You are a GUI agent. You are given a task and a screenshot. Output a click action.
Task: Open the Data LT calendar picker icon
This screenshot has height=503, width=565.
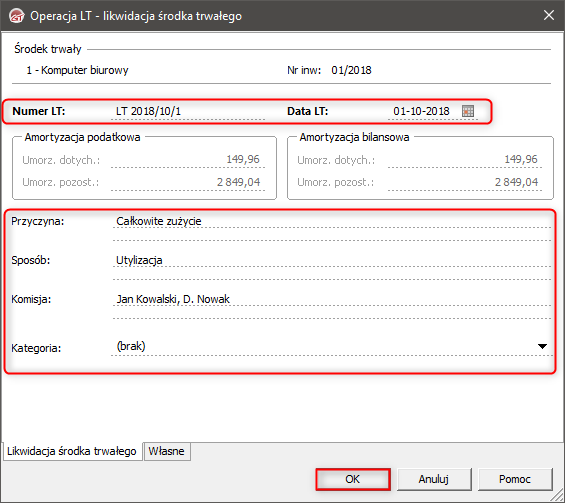point(468,111)
